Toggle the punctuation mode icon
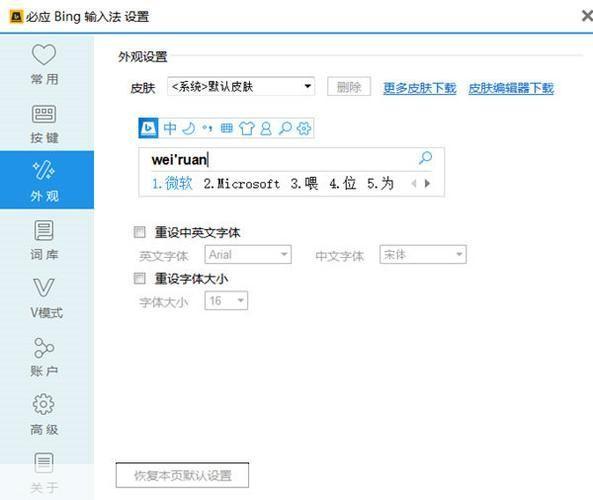This screenshot has width=593, height=500. pyautogui.click(x=207, y=128)
